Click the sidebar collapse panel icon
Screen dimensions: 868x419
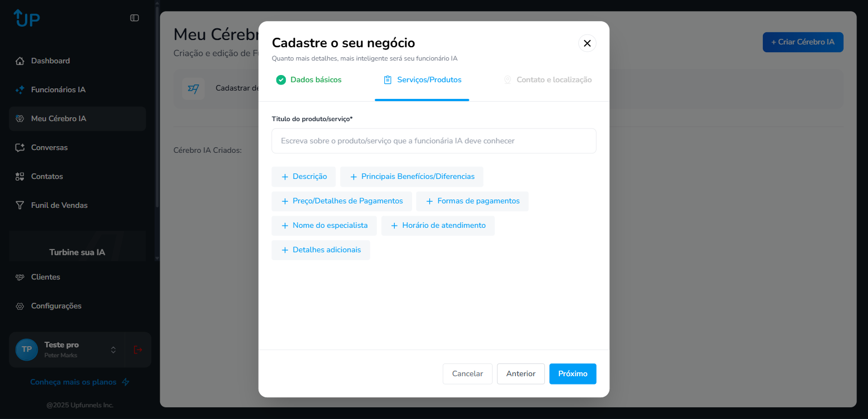(x=135, y=18)
